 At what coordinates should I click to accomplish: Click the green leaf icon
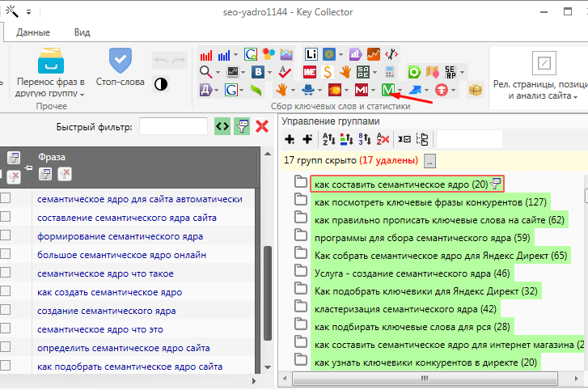pos(256,90)
